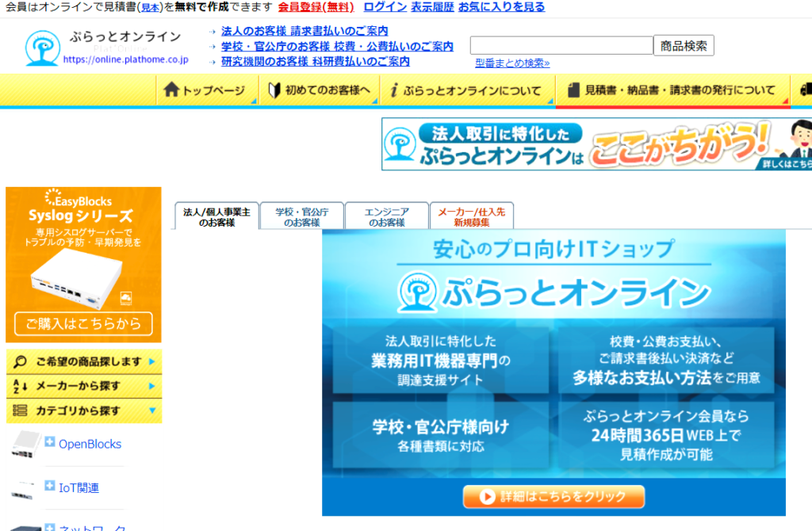Expand the ご希望の商品探します arrow
Screen dimensions: 812x531
tap(151, 361)
